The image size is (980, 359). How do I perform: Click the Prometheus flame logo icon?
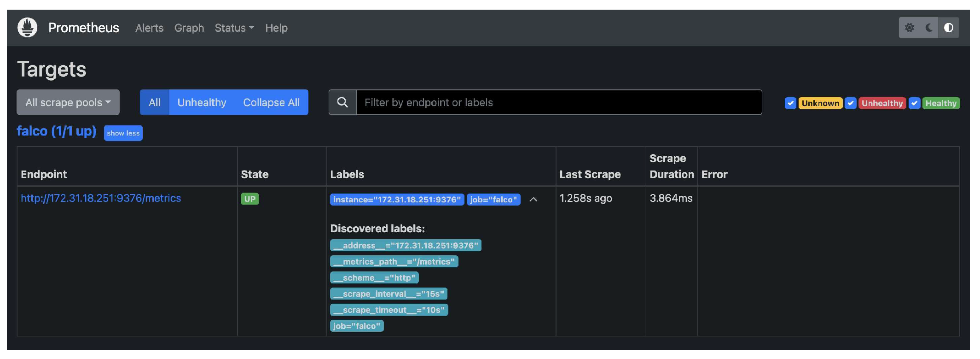click(27, 28)
